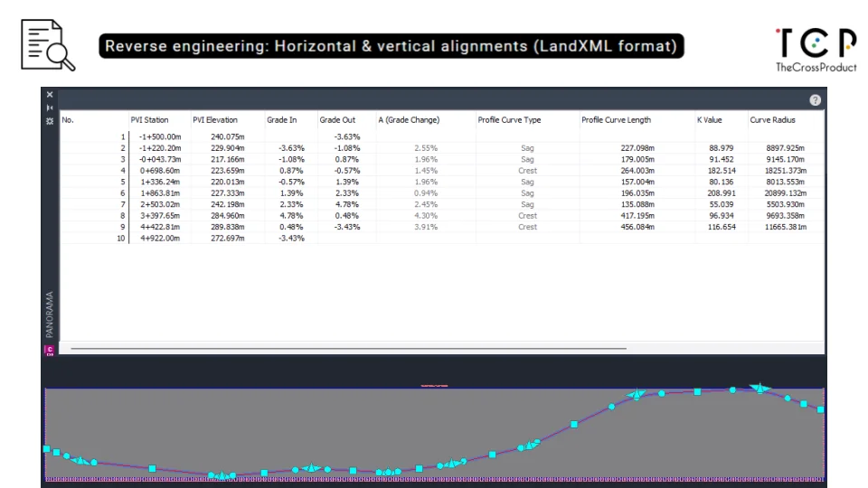Click the Panorama auto-hide pin icon
The height and width of the screenshot is (488, 868).
(50, 107)
